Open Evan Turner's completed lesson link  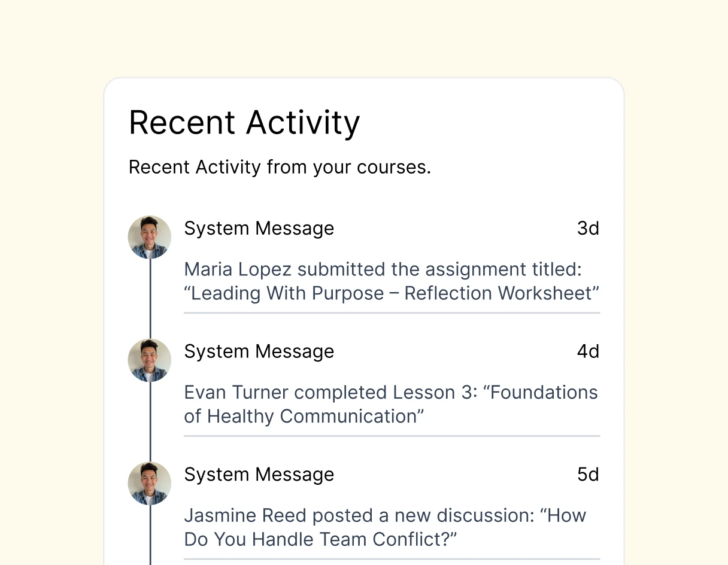point(391,392)
